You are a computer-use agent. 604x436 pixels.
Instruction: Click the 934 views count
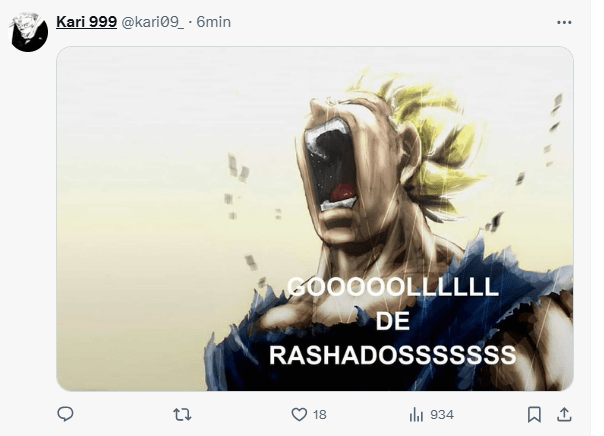(x=442, y=415)
